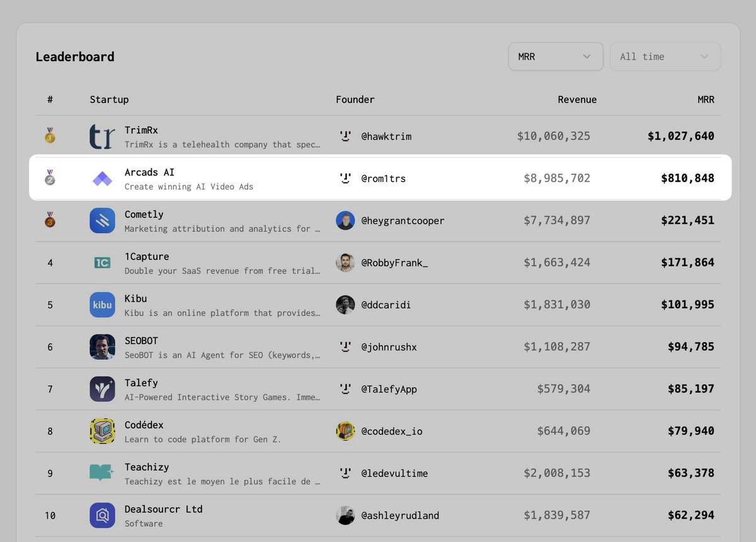
Task: Click @TalefyApp's placeholder avatar
Action: tap(345, 389)
